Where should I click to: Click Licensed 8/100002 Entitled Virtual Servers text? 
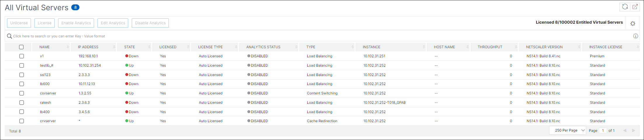pos(579,22)
